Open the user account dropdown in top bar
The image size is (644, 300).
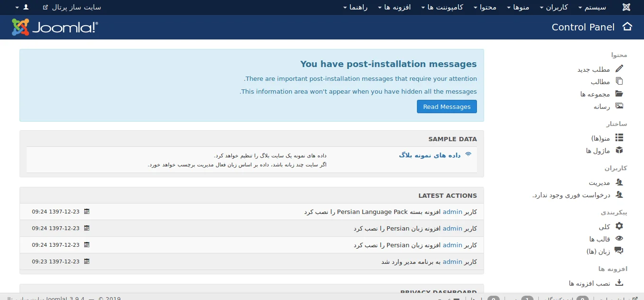(22, 7)
